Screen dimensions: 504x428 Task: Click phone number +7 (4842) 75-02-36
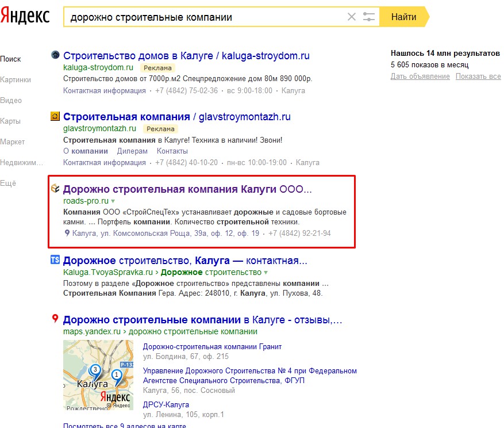coord(186,91)
